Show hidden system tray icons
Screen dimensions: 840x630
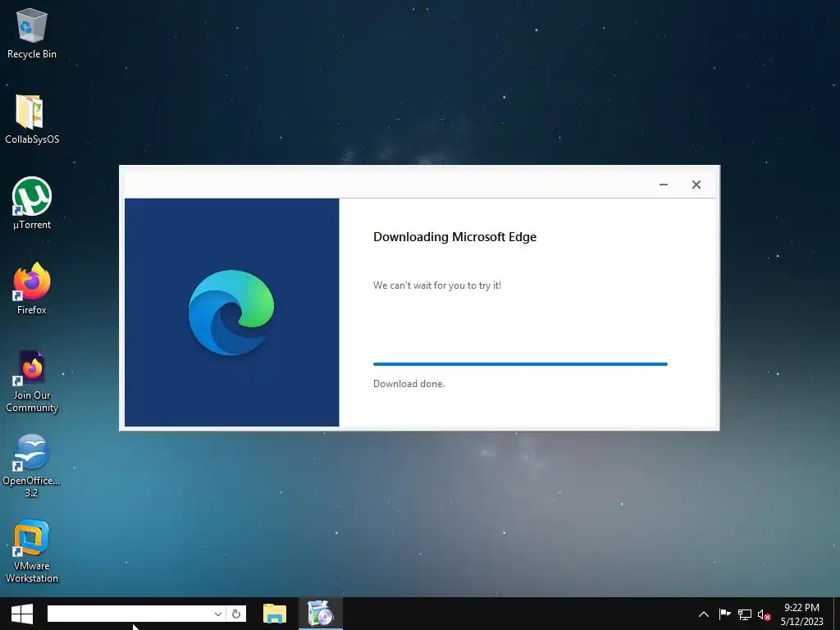tap(703, 614)
